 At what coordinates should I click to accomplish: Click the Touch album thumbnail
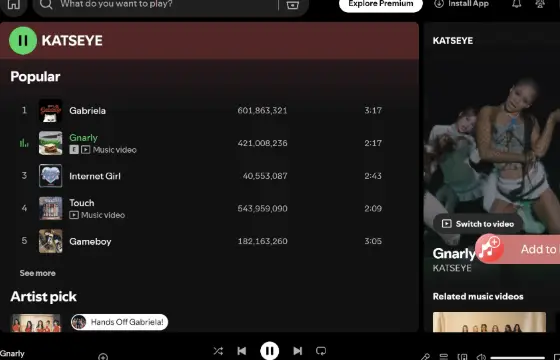tap(50, 208)
